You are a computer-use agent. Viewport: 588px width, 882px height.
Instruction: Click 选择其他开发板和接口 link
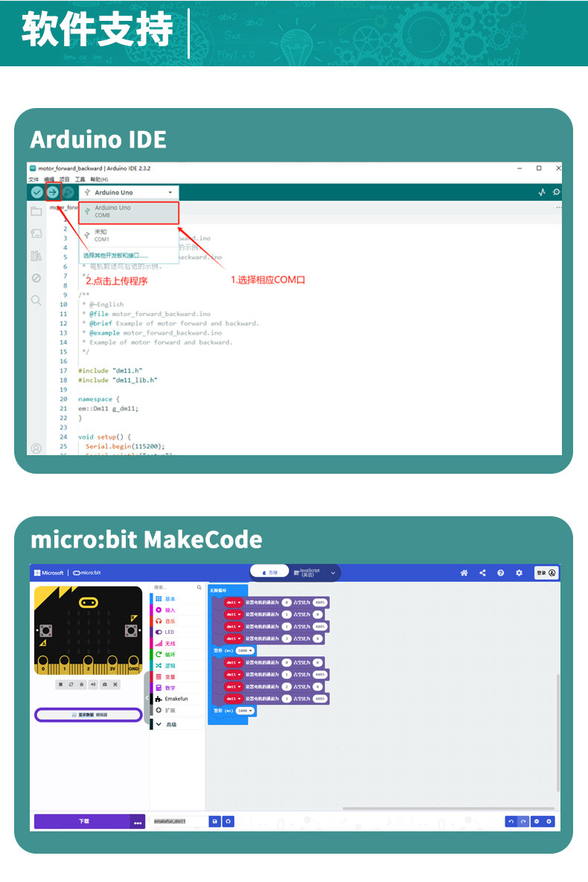pyautogui.click(x=115, y=256)
